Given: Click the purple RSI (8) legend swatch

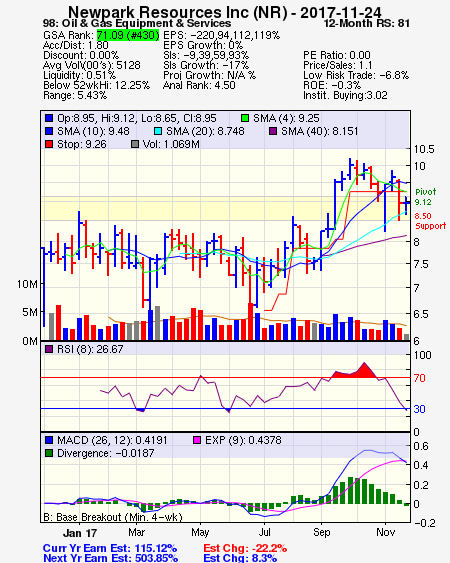Looking at the screenshot, I should click(49, 349).
